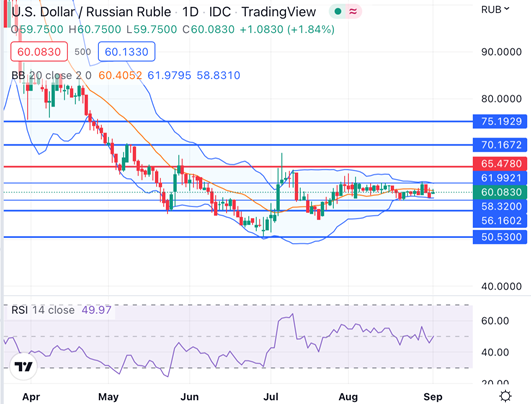Click the RSI value 49.97
The width and height of the screenshot is (531, 404).
point(96,310)
